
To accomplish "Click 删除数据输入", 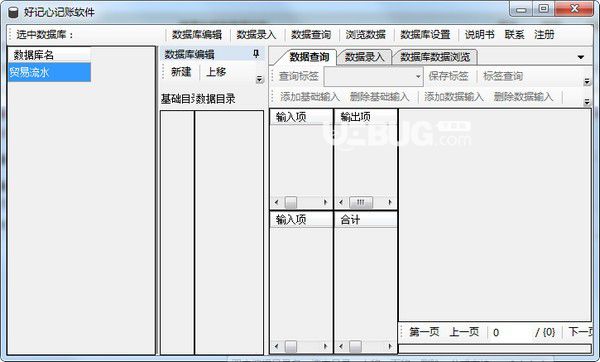I will 523,97.
